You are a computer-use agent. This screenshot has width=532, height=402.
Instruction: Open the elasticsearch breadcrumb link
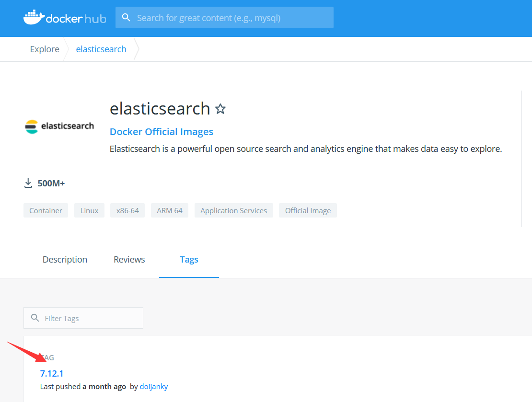click(x=101, y=49)
